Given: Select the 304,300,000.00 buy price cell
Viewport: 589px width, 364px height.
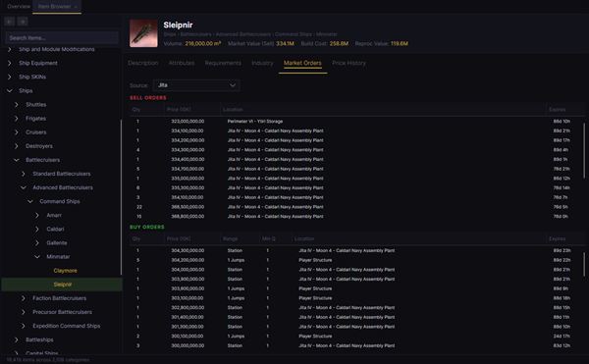Looking at the screenshot, I should tap(187, 250).
